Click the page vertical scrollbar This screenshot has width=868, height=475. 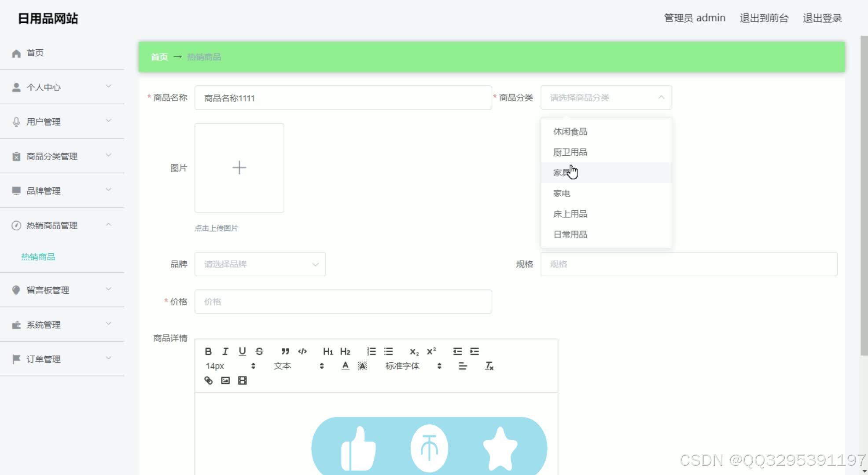point(864,196)
